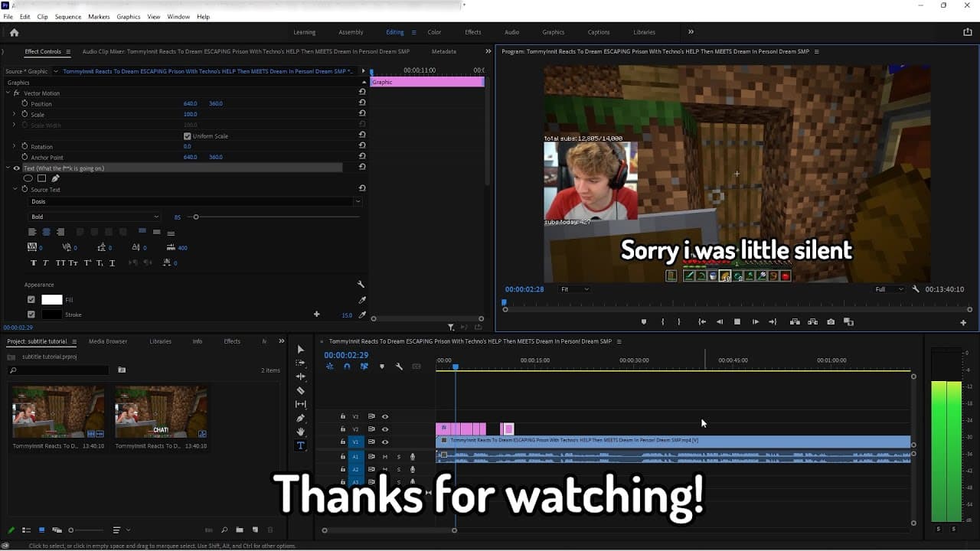Select the Razor tool
980x551 pixels.
(x=300, y=390)
